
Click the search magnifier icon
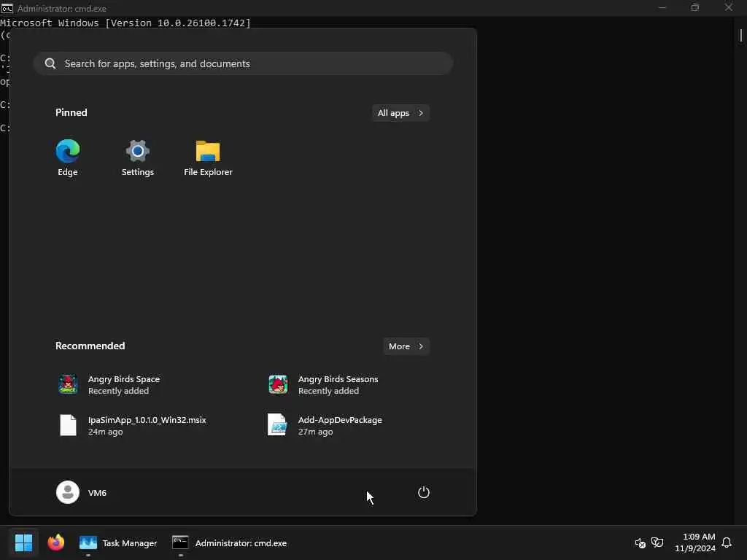[x=50, y=63]
